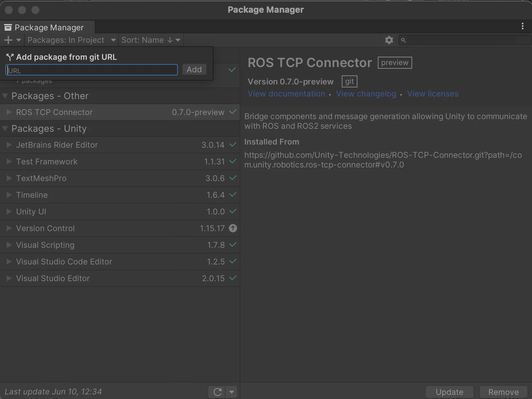This screenshot has height=399, width=532.
Task: Click Version 0.7.0-preview label
Action: click(x=291, y=82)
